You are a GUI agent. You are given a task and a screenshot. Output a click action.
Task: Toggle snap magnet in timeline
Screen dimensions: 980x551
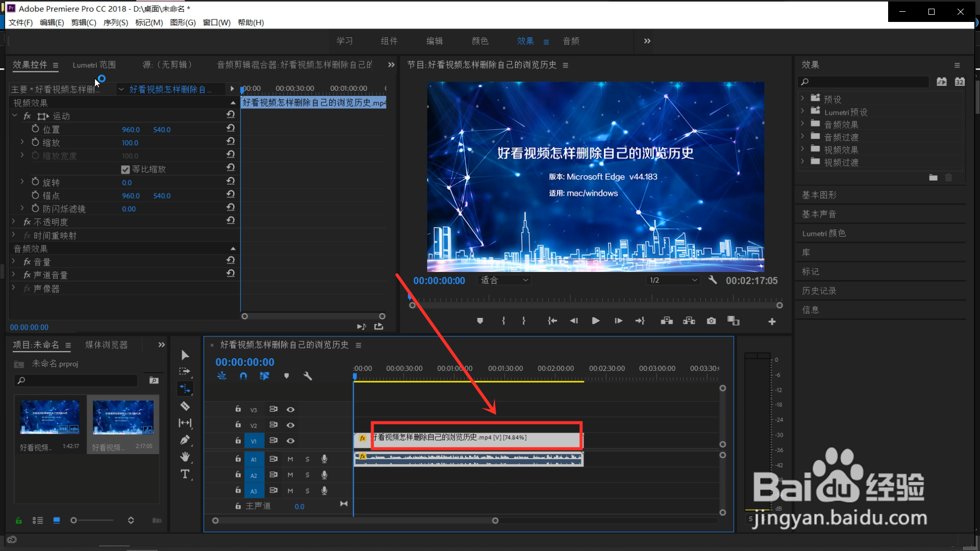[243, 376]
